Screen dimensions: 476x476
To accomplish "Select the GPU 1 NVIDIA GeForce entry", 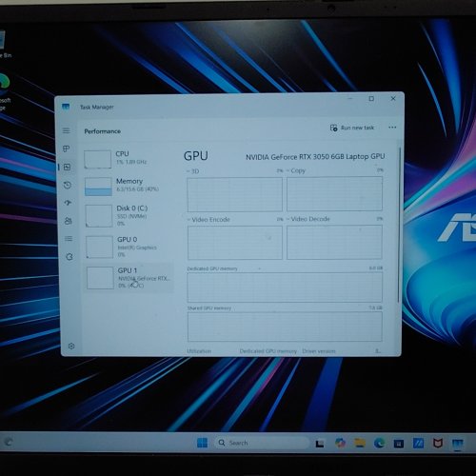I will [x=129, y=278].
